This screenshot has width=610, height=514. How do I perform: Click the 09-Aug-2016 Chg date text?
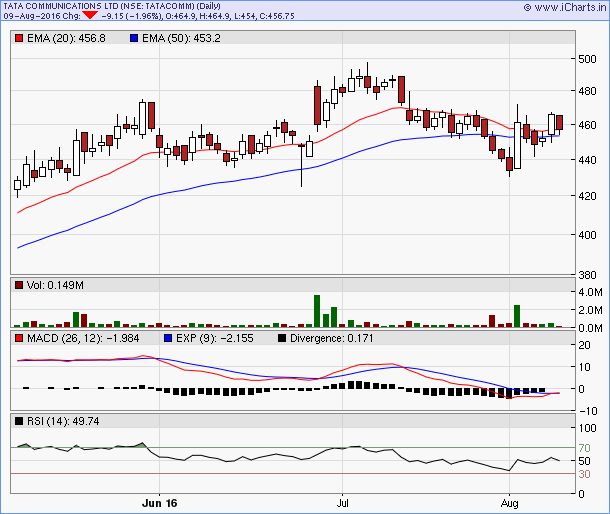42,16
